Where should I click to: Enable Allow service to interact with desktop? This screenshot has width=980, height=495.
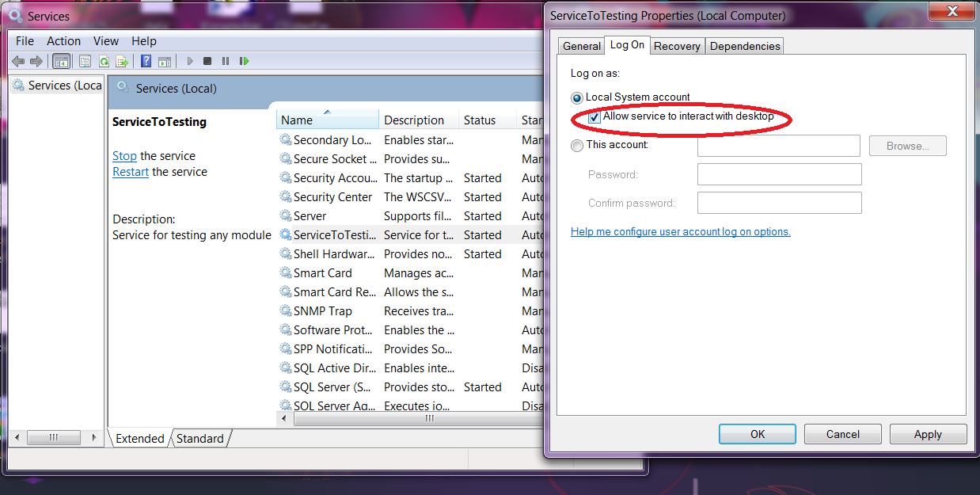pos(593,117)
